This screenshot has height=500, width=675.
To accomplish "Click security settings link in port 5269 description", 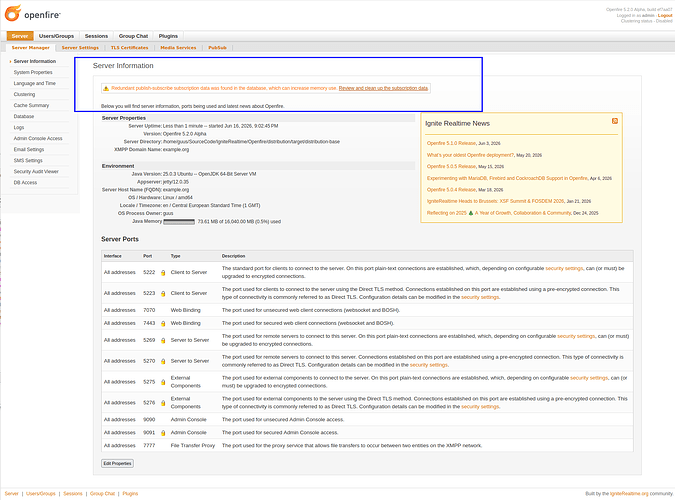I will [576, 336].
